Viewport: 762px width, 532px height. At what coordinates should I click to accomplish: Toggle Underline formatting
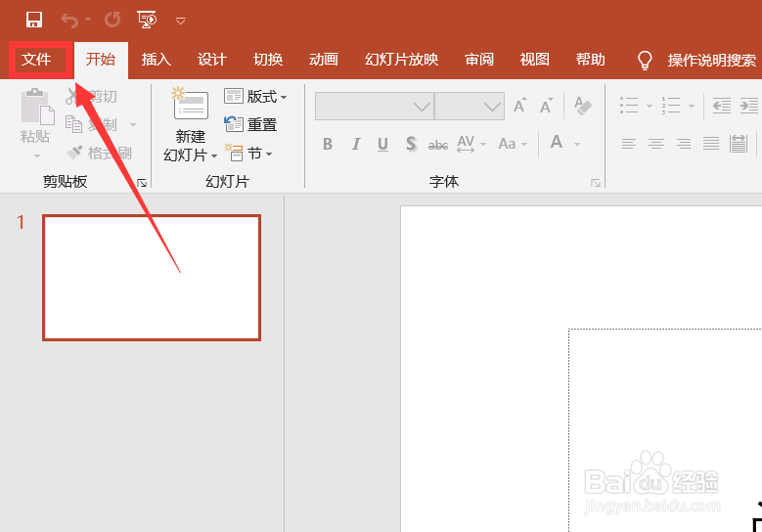(x=382, y=145)
